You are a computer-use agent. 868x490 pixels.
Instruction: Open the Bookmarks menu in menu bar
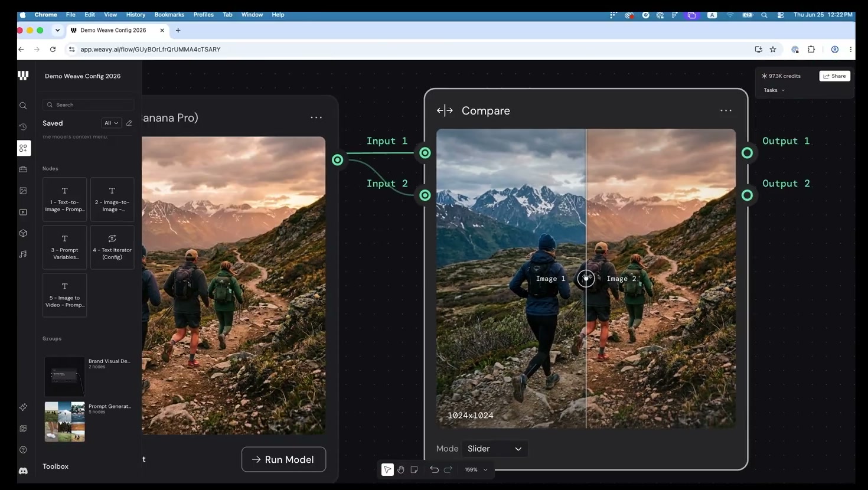click(x=169, y=15)
